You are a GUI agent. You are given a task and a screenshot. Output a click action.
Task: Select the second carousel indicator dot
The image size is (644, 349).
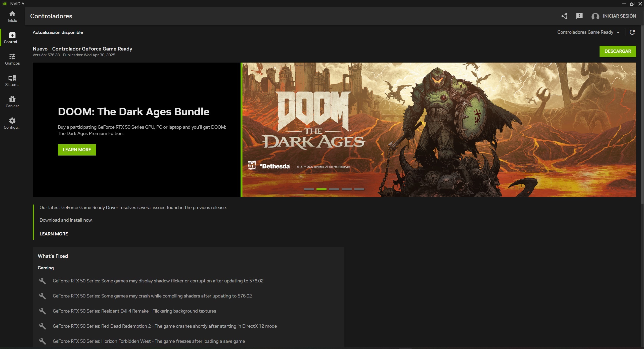click(x=321, y=189)
